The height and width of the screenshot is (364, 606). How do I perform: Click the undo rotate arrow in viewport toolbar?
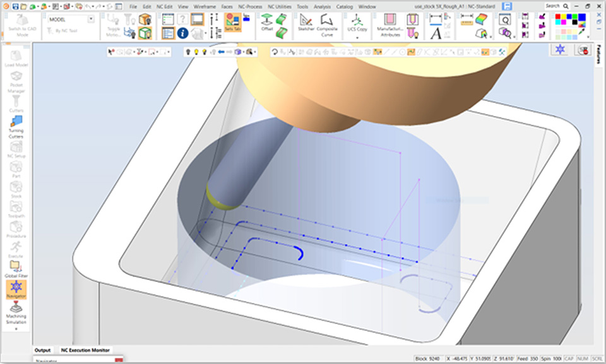[x=275, y=52]
